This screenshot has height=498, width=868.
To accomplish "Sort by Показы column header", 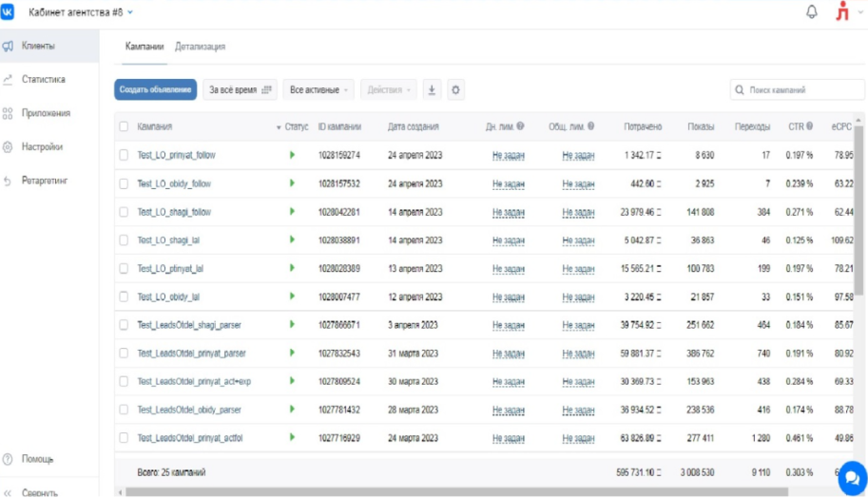I will coord(701,126).
